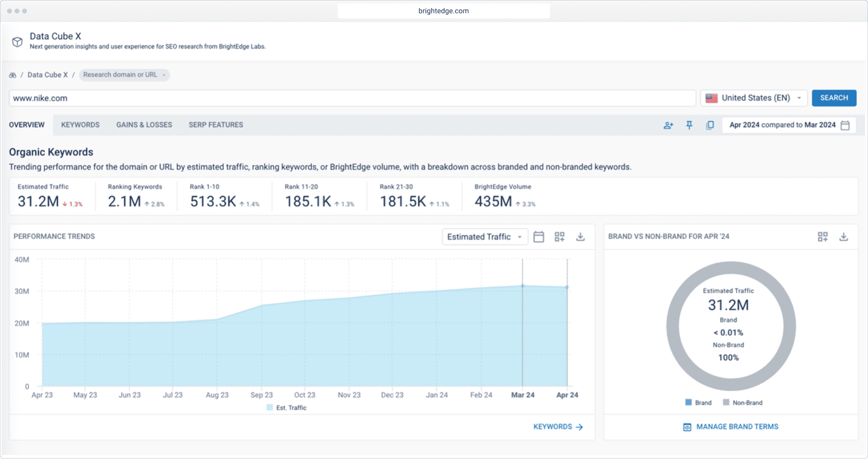Toggle the Est. Traffic legend series
Viewport: 868px width, 459px height.
pyautogui.click(x=286, y=408)
